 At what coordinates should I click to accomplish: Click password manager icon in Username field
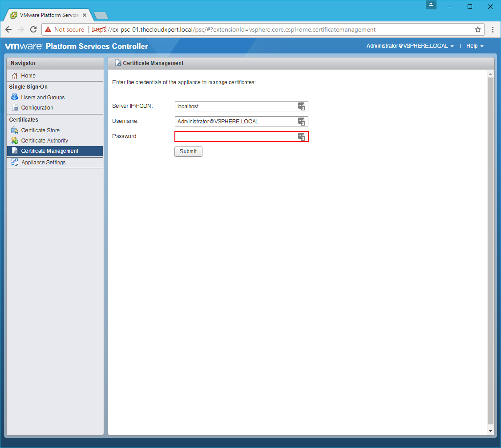point(302,122)
